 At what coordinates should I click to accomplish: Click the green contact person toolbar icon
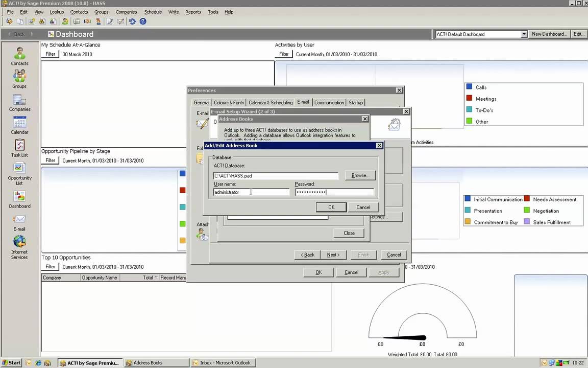pos(65,21)
